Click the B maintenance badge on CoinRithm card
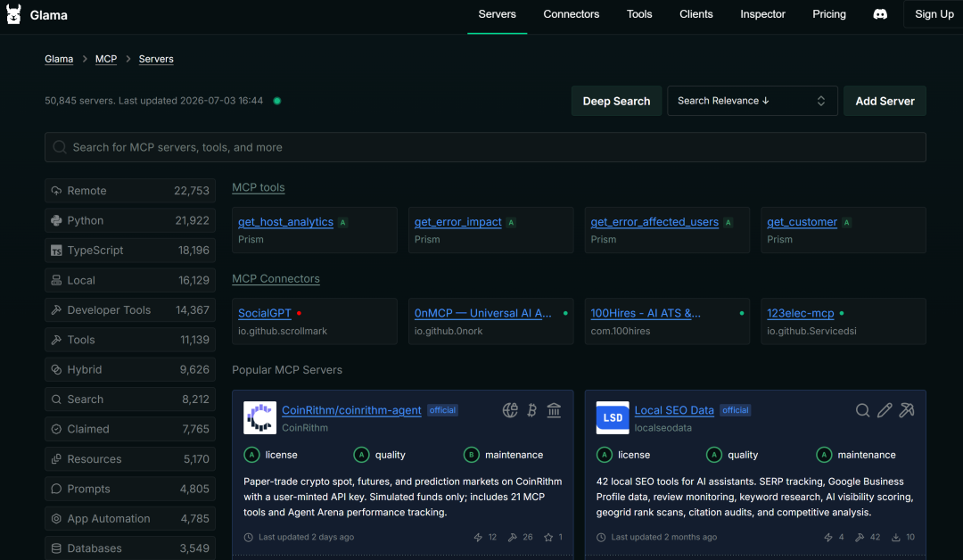Viewport: 963px width, 560px height. click(471, 455)
